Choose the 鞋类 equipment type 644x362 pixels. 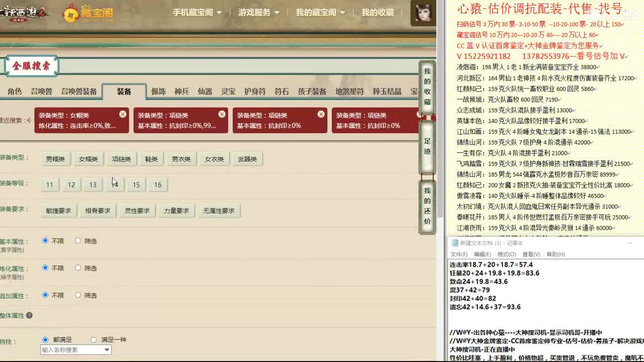(x=151, y=159)
